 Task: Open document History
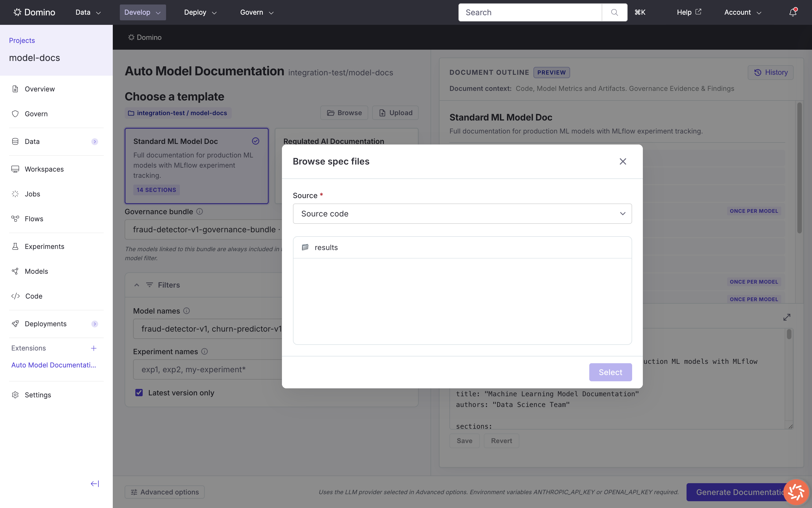tap(770, 73)
